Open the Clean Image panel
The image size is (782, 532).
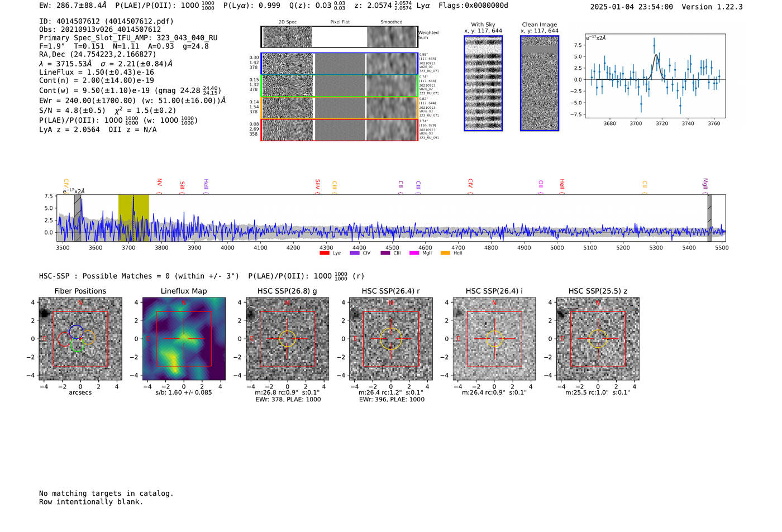(540, 83)
